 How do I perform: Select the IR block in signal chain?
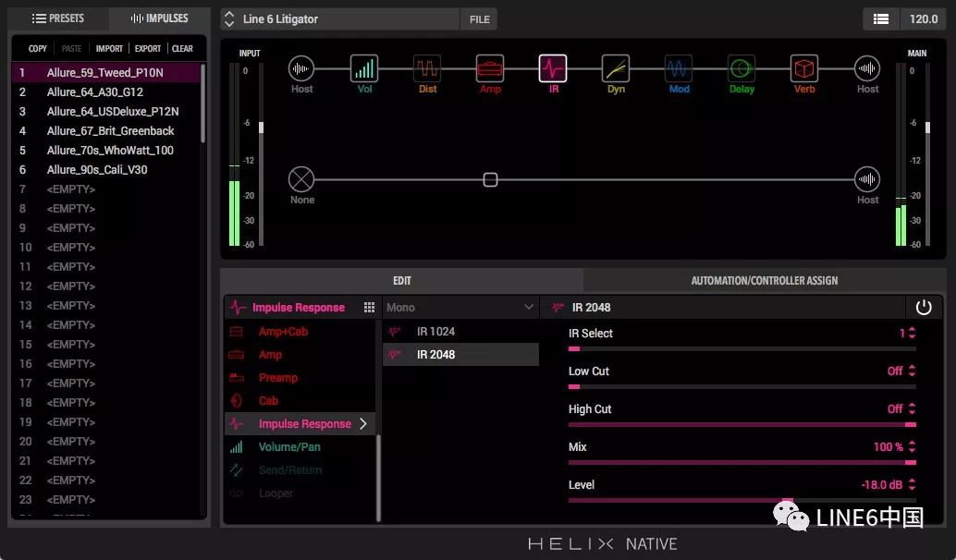coord(553,69)
